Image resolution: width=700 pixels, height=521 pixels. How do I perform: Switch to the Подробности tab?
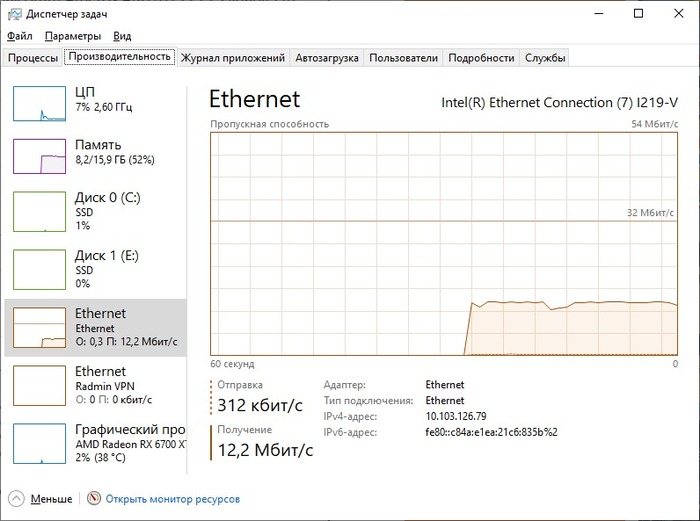pos(481,58)
